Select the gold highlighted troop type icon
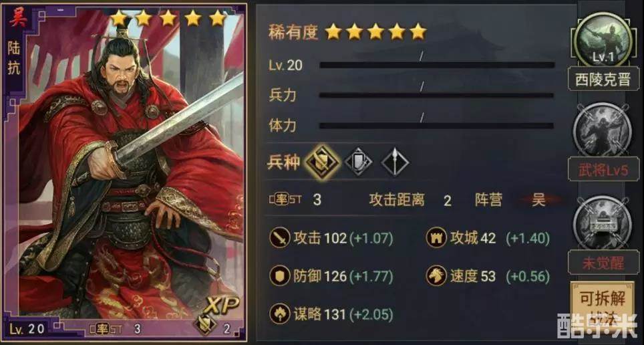Screen dimensions: 644x345 [x=323, y=162]
